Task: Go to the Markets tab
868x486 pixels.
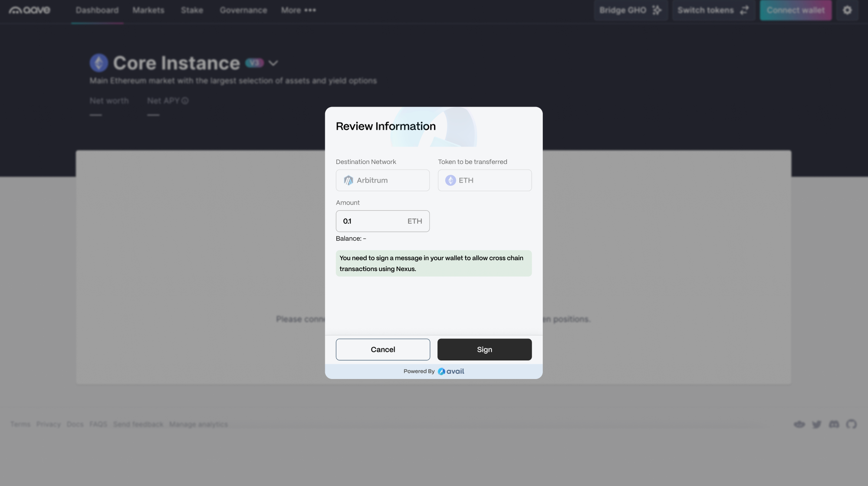Action: [148, 10]
